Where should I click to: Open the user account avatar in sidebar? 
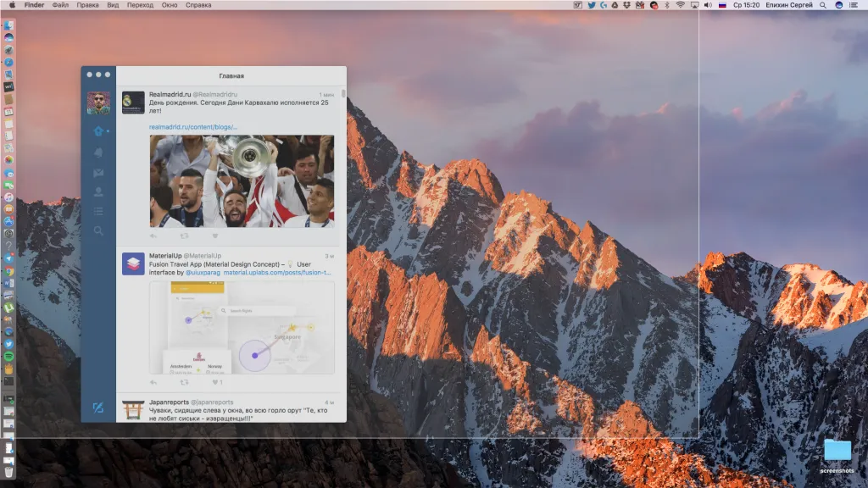point(98,103)
